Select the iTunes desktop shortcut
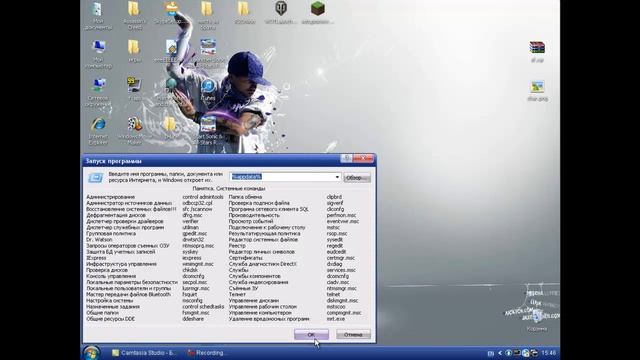Viewport: 640px width, 360px height. [x=208, y=90]
